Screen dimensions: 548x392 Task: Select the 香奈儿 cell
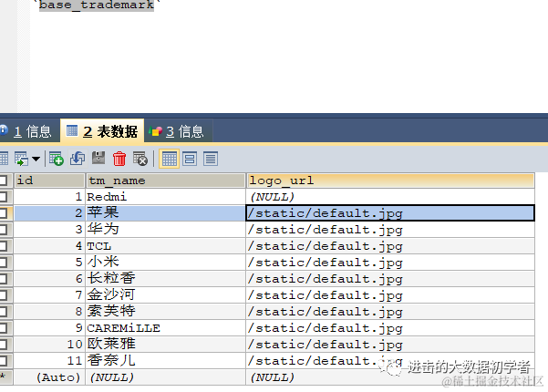[166, 361]
